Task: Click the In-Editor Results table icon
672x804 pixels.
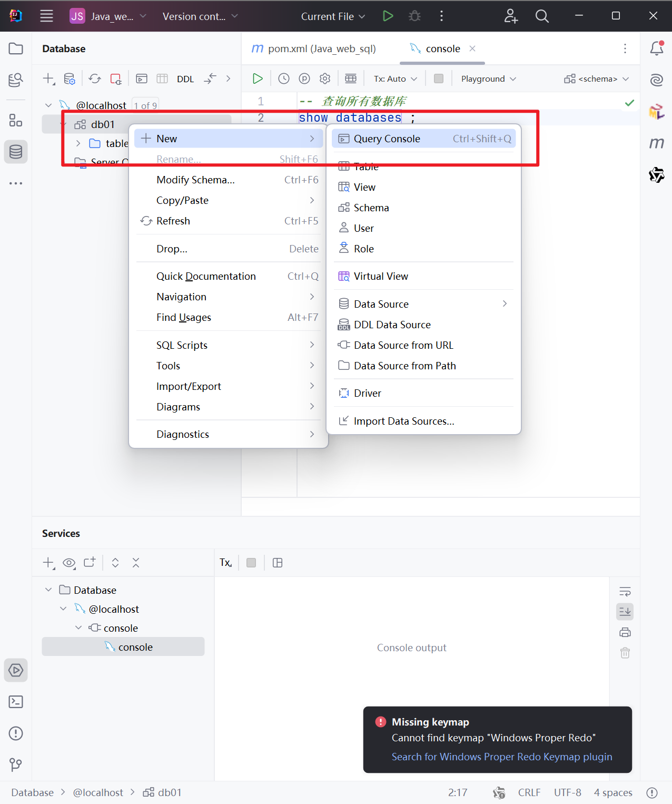Action: pos(351,79)
